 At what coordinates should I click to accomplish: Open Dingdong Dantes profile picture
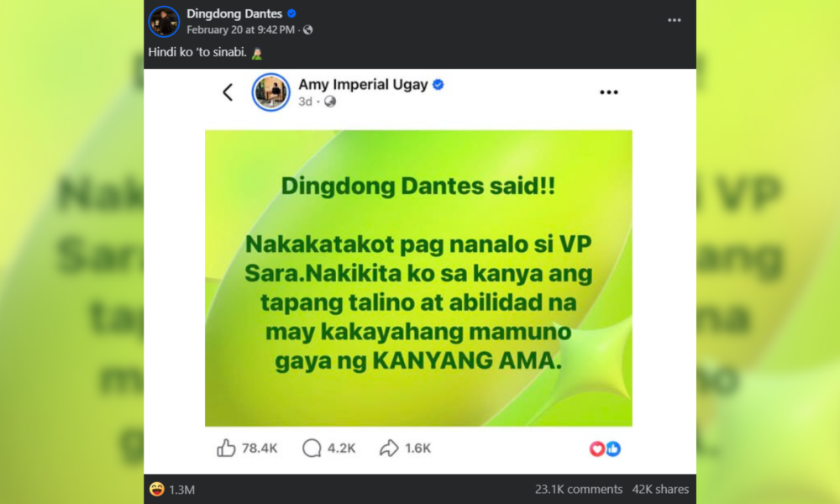164,22
